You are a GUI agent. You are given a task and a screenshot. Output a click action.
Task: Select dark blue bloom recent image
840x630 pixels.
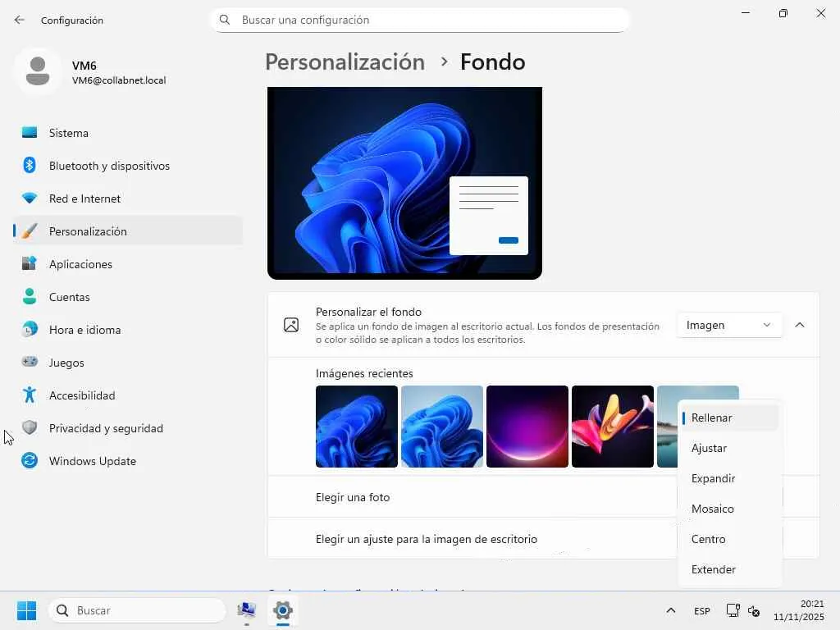click(x=357, y=427)
